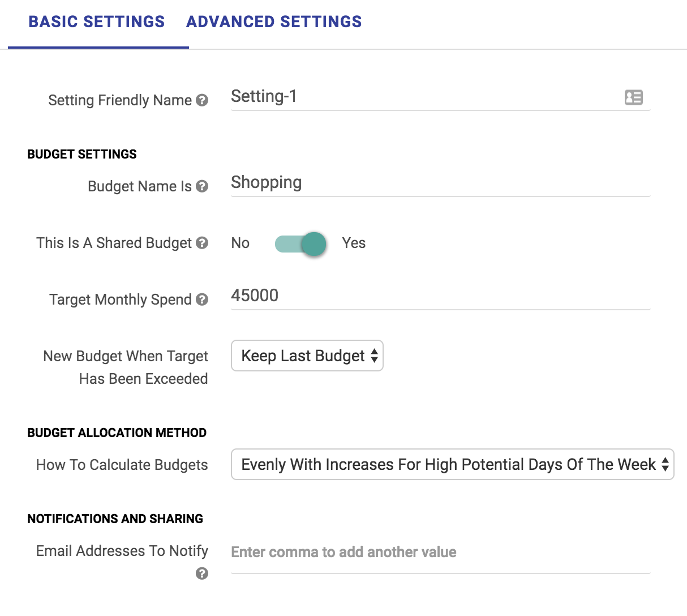Click the 'No' label beside the toggle
The width and height of the screenshot is (687, 616).
pyautogui.click(x=241, y=243)
